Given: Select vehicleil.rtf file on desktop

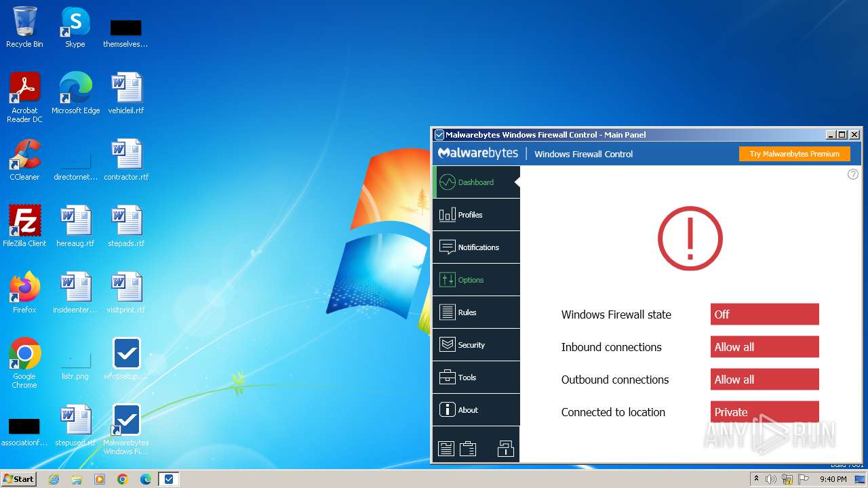Looking at the screenshot, I should point(126,94).
